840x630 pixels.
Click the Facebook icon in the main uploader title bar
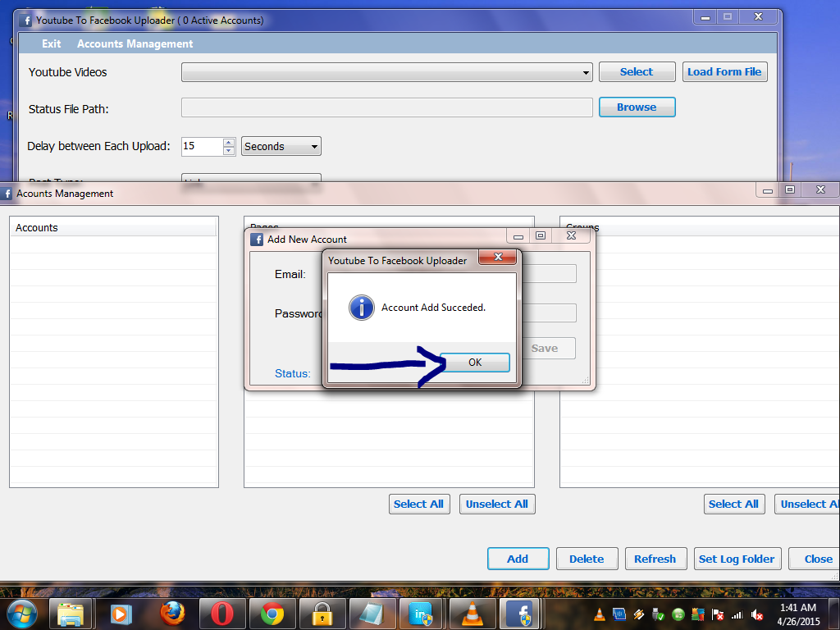coord(25,21)
